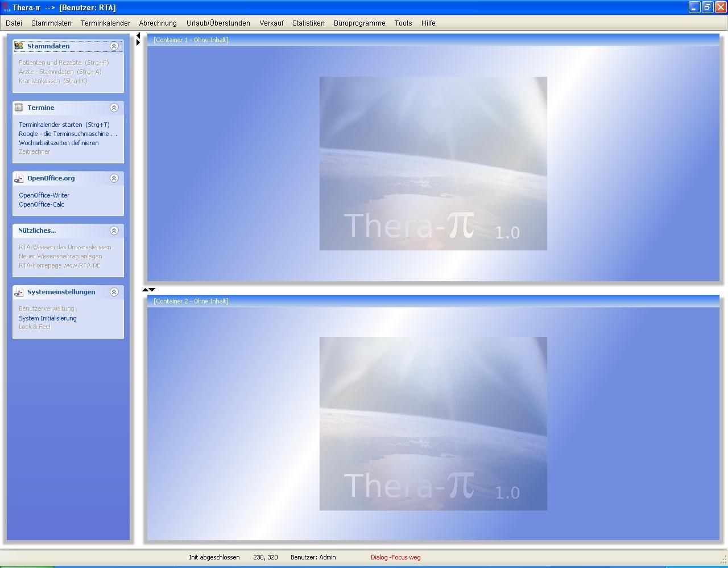The image size is (728, 568).
Task: Click the '230, 320' coordinates in status bar
Action: [266, 557]
